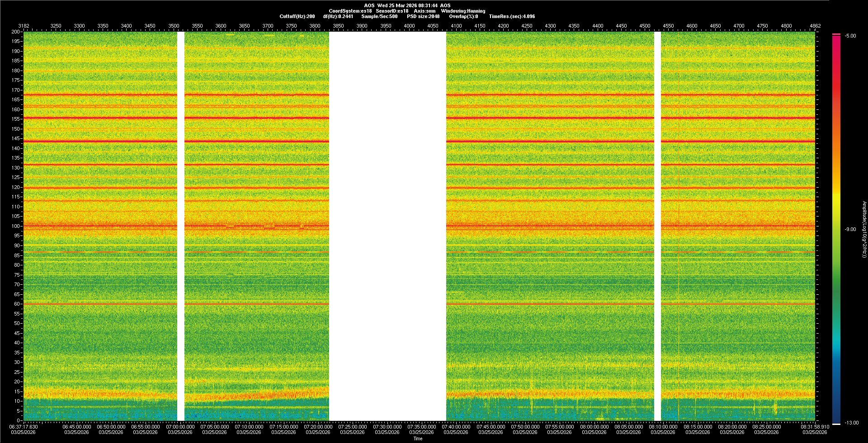Click the Time axis title at the bottom
Image resolution: width=868 pixels, height=443 pixels.
[418, 438]
